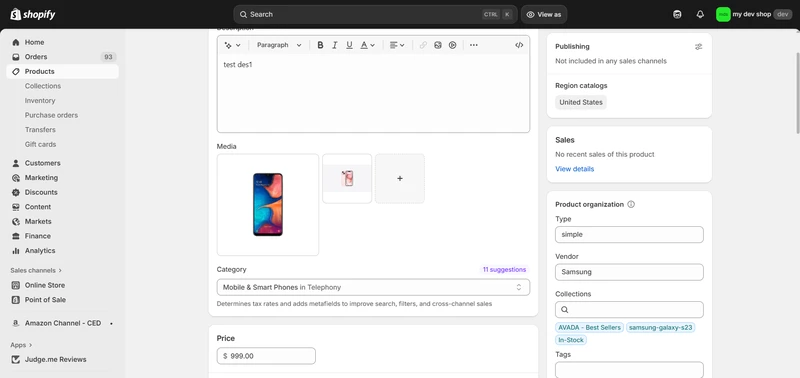
Task: Open Amazon Channel - CED
Action: tap(62, 323)
